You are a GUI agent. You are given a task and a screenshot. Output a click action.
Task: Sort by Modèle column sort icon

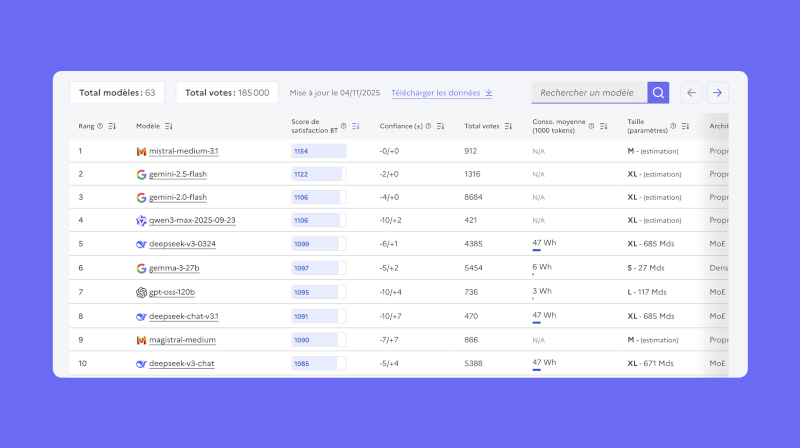(169, 126)
